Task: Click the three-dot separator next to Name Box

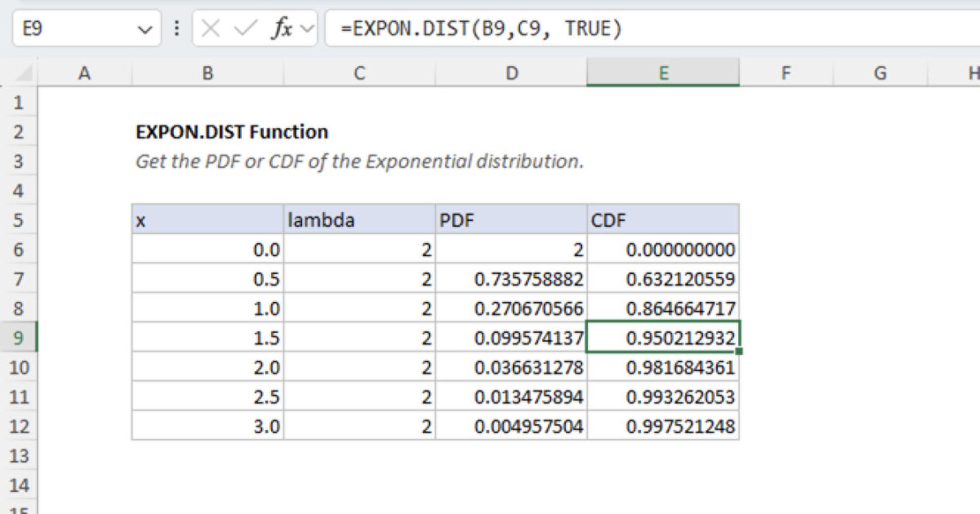Action: click(x=176, y=28)
